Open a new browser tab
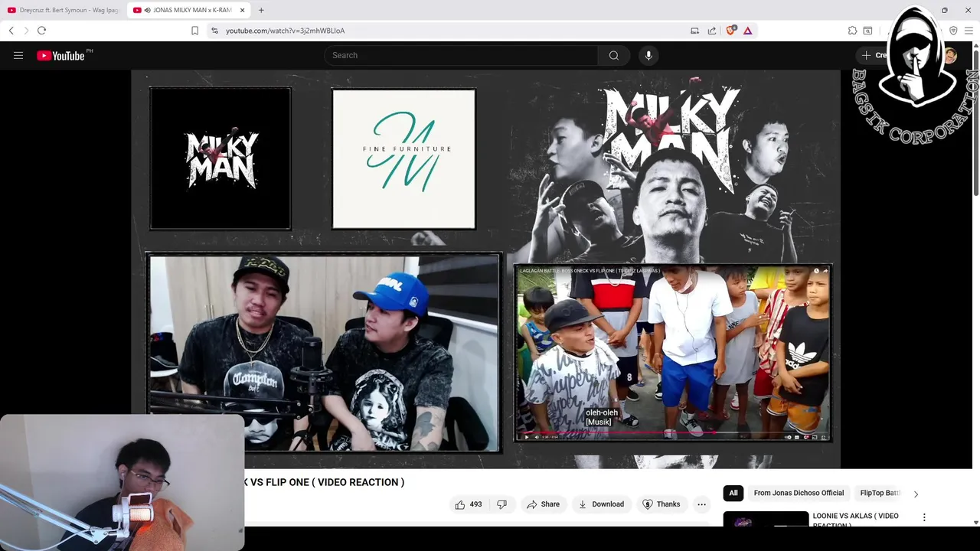The height and width of the screenshot is (551, 980). pyautogui.click(x=261, y=10)
